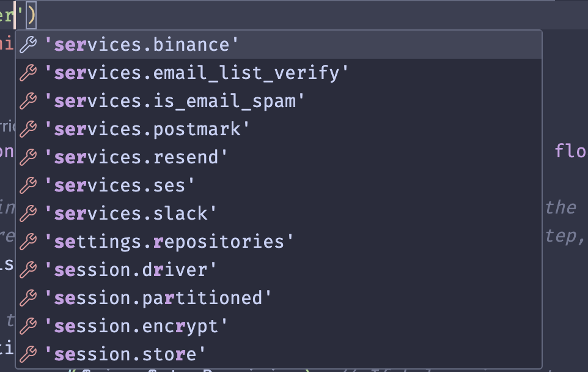Insert the 'session.encrypt' completion
Screen dimensions: 588x372
(136, 326)
